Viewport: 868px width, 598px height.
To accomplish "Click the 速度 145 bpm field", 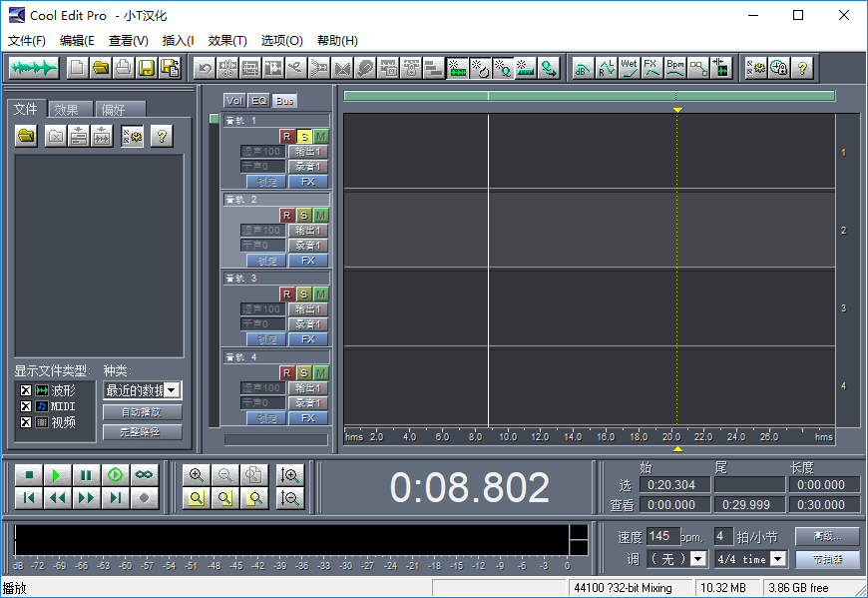I will tap(662, 536).
